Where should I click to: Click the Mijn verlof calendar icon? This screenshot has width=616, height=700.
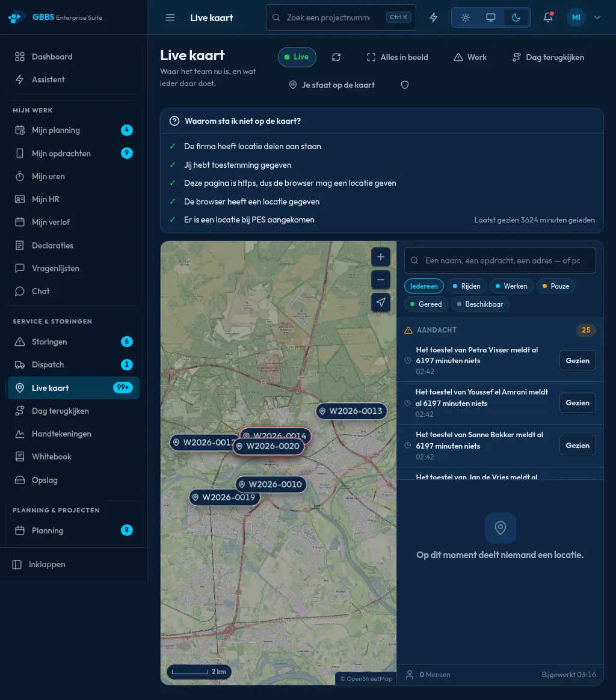20,222
